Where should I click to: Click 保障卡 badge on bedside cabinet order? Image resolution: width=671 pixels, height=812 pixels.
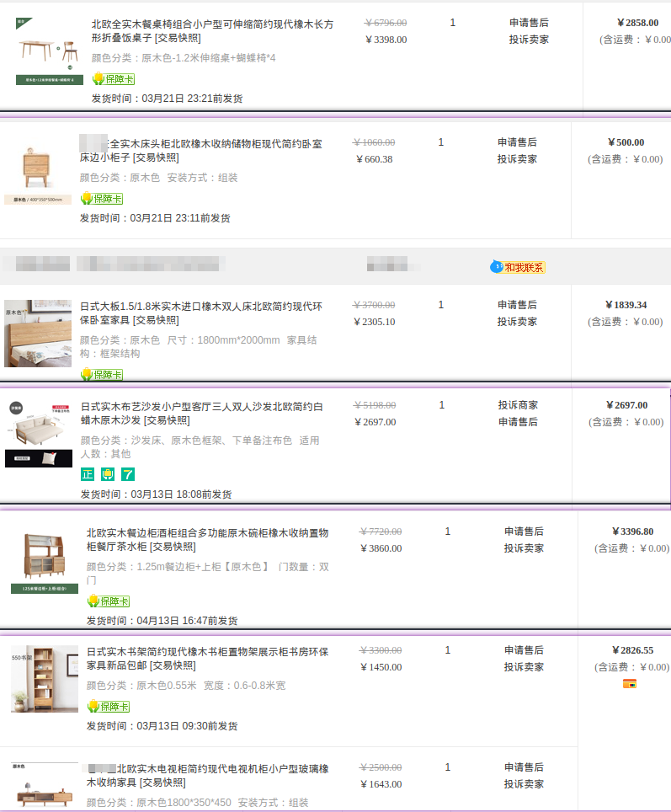coord(101,199)
